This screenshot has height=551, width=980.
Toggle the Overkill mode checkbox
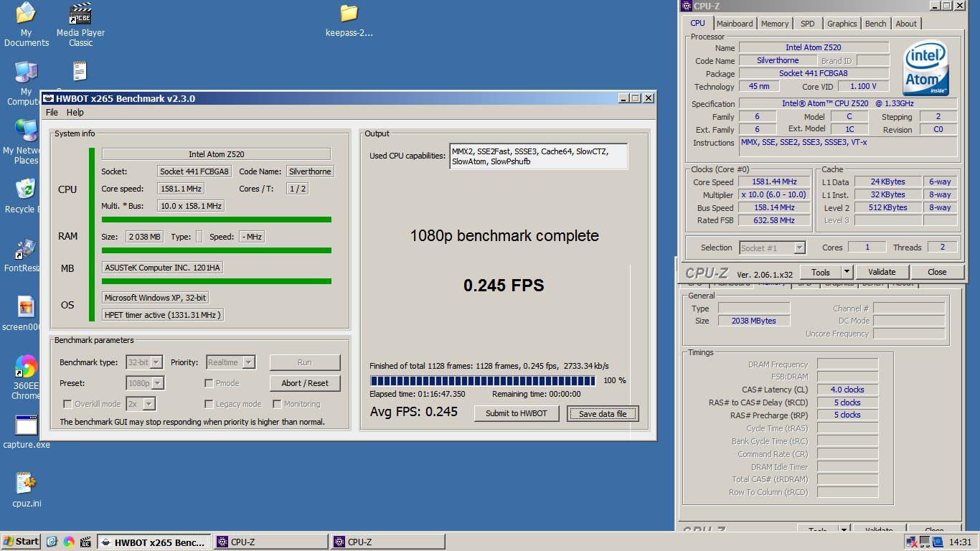[67, 404]
